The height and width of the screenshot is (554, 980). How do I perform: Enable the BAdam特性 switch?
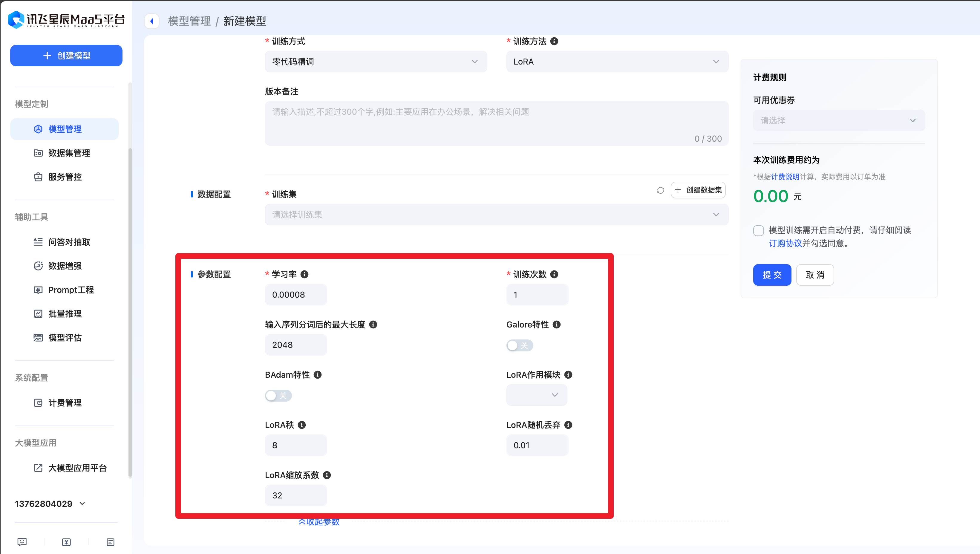tap(278, 396)
